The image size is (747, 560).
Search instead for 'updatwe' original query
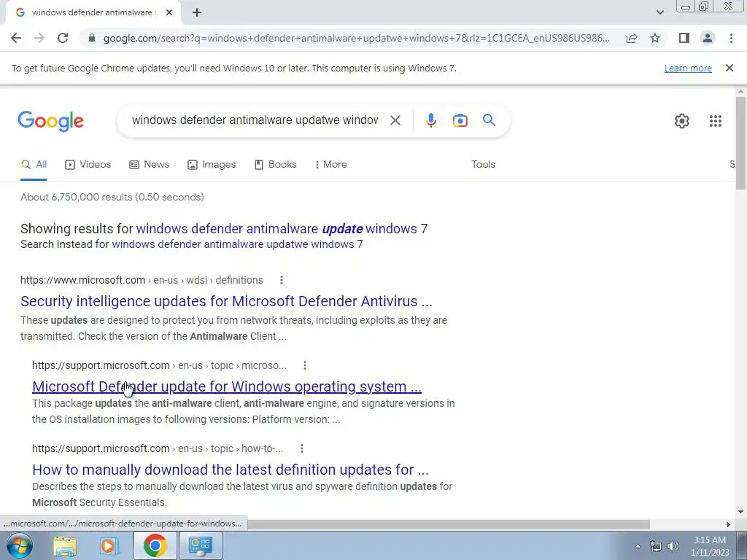(237, 244)
